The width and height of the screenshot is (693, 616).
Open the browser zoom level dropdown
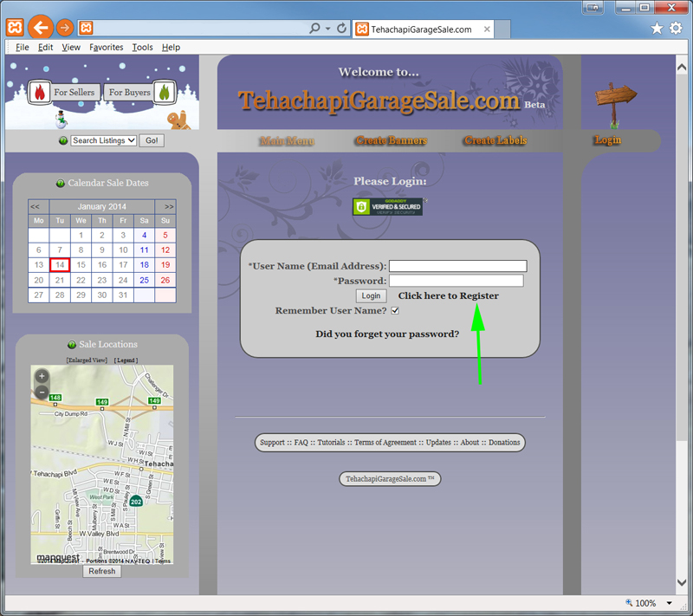point(669,603)
